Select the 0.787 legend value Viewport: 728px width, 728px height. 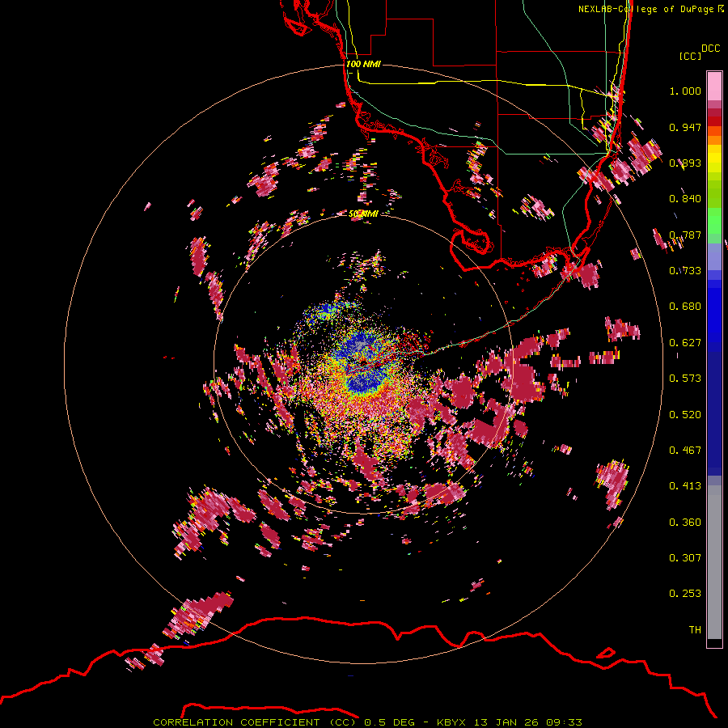click(685, 235)
